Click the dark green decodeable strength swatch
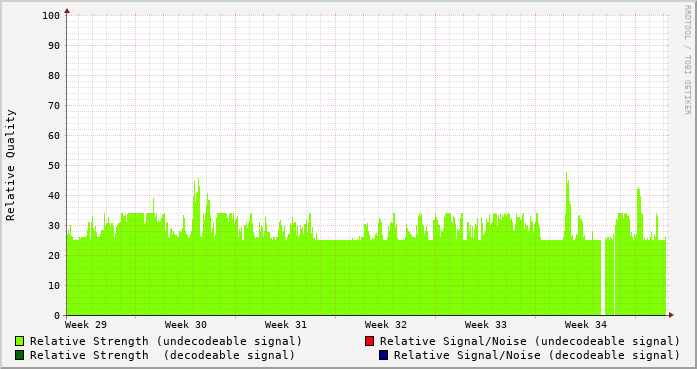The height and width of the screenshot is (369, 697). click(20, 355)
